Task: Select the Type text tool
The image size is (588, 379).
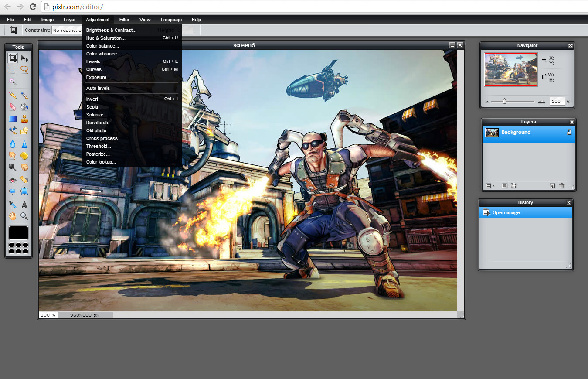Action: click(24, 205)
